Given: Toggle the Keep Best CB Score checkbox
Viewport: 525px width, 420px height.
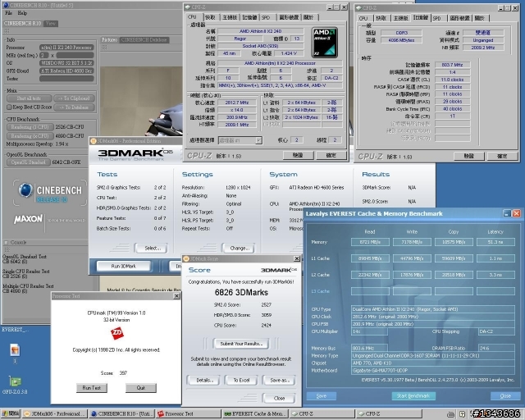Looking at the screenshot, I should 9,107.
